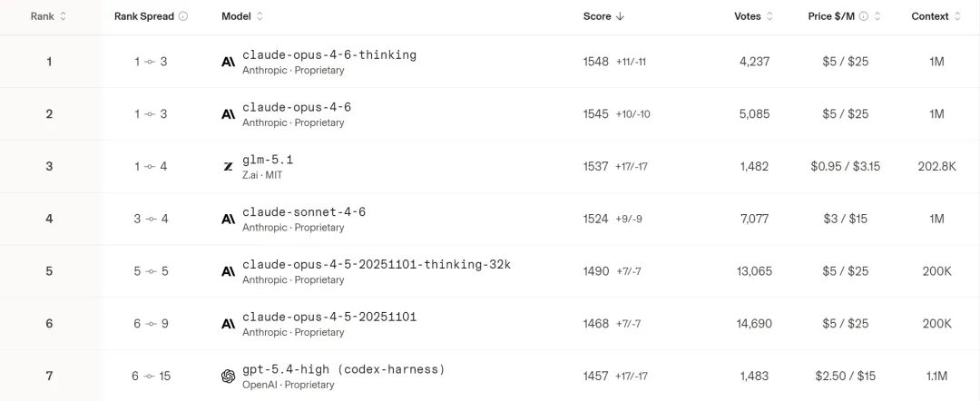The height and width of the screenshot is (401, 980).
Task: Toggle sort direction on Score column
Action: [x=621, y=16]
